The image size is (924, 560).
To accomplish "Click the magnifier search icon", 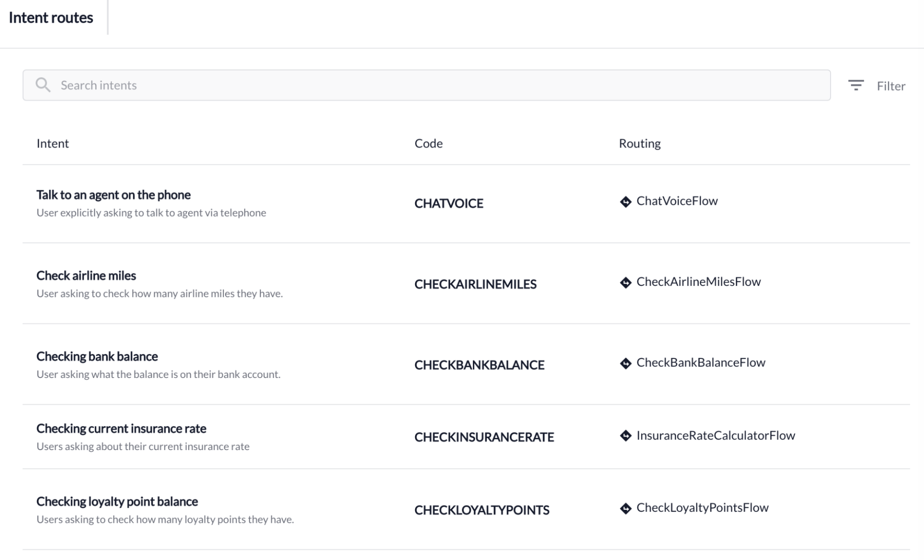I will pos(43,85).
